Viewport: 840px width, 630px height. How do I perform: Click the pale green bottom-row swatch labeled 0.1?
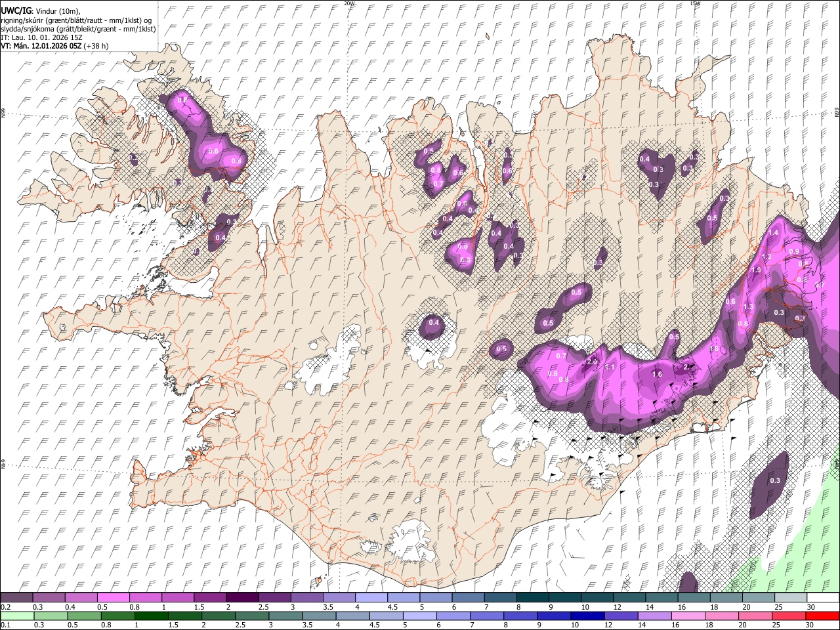click(16, 616)
